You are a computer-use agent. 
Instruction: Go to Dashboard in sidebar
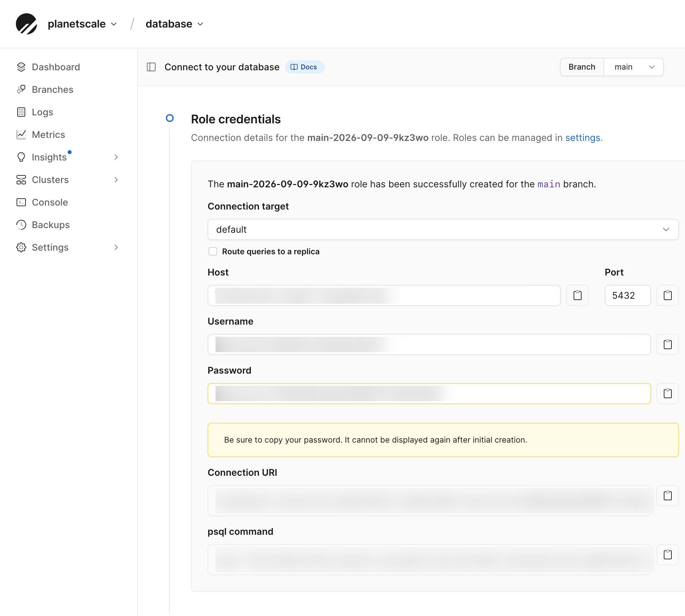(x=56, y=67)
